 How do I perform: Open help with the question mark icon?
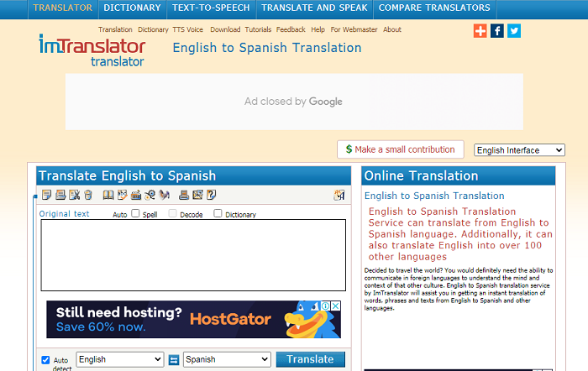coord(212,195)
